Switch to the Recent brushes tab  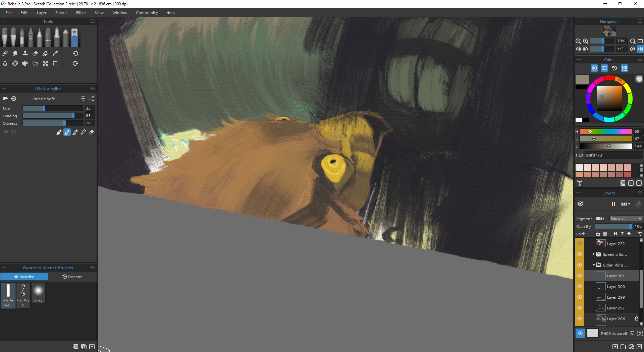[x=72, y=277]
